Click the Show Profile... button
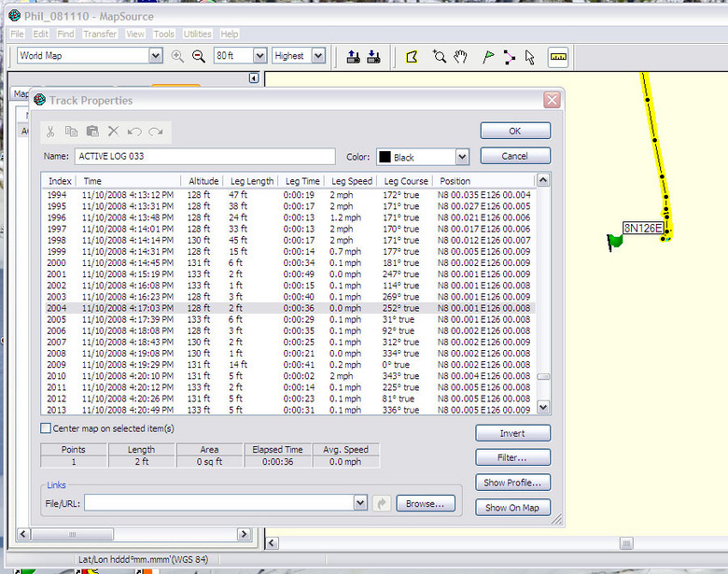 (x=512, y=483)
